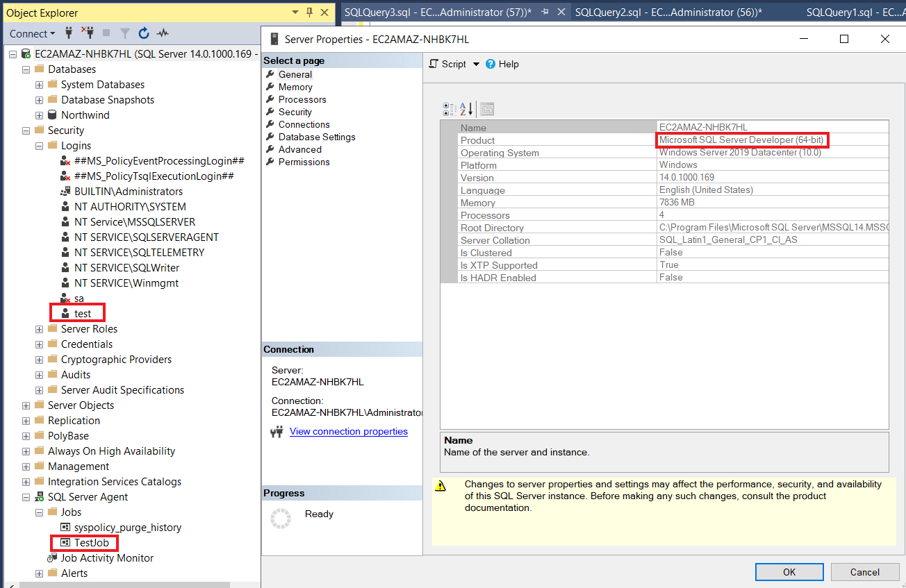This screenshot has height=588, width=906.
Task: Refresh the Object Explorer tree
Action: (x=144, y=33)
